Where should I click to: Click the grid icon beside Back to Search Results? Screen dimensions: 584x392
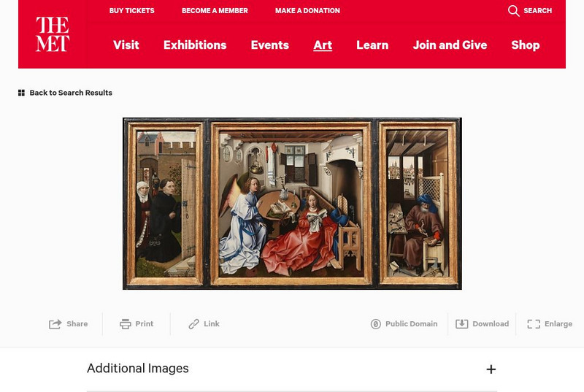click(x=21, y=93)
